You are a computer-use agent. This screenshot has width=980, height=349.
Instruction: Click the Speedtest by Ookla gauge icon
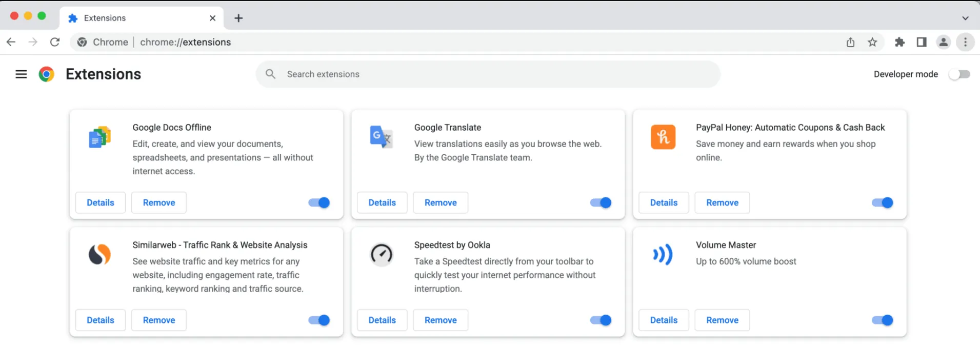(381, 255)
